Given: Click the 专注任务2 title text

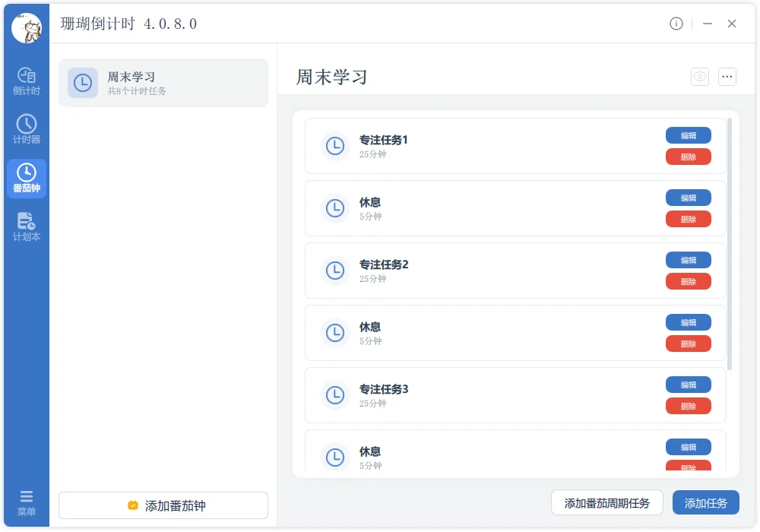Looking at the screenshot, I should (x=383, y=264).
